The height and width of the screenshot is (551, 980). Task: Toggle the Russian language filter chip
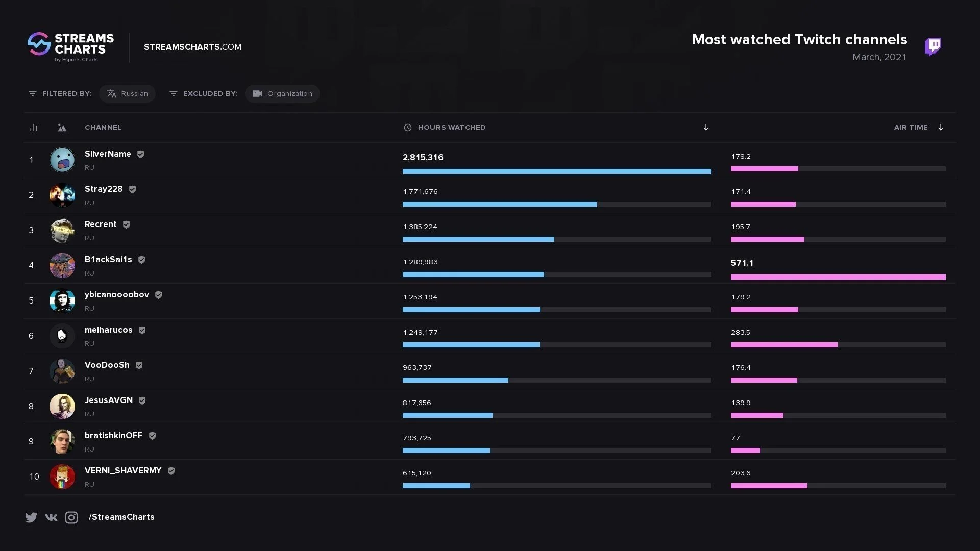127,94
